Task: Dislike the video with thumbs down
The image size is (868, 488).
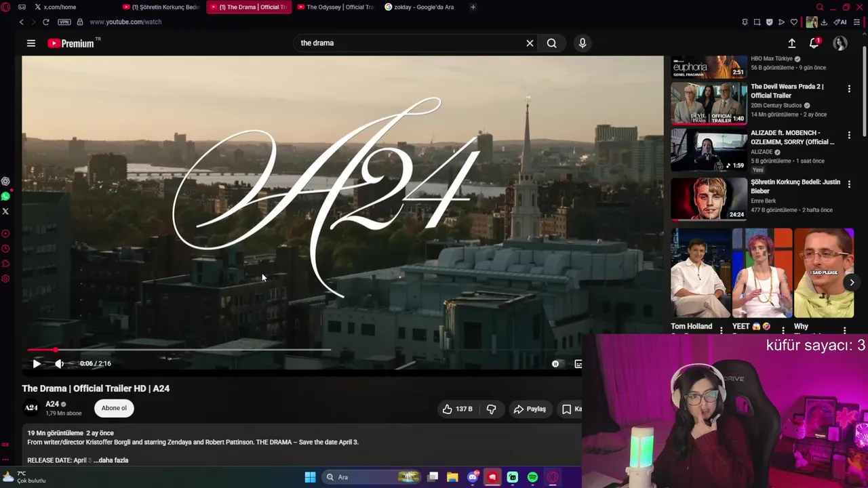Action: 492,409
